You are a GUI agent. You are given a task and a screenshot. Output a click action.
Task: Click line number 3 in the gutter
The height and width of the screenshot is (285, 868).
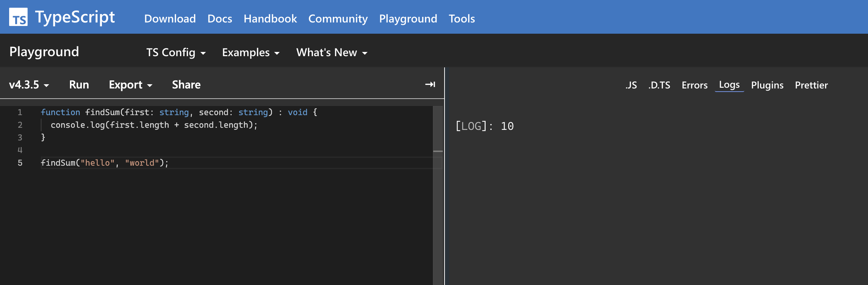20,138
